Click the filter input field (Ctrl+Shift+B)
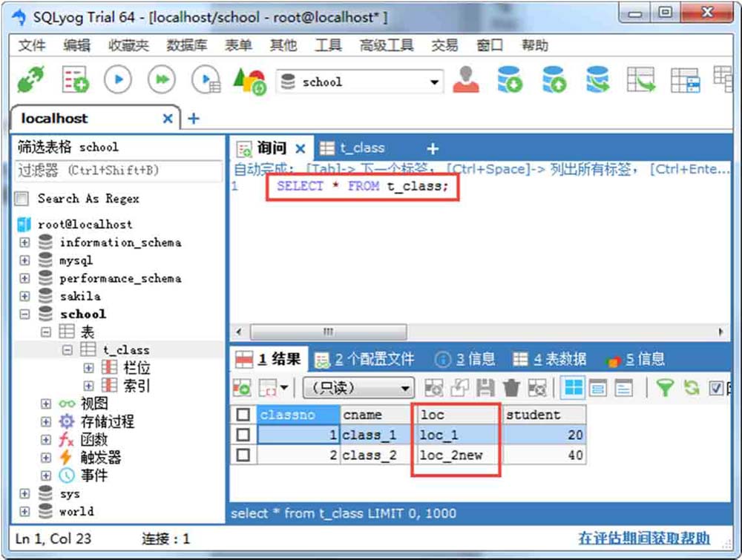The width and height of the screenshot is (742, 560). click(x=119, y=171)
